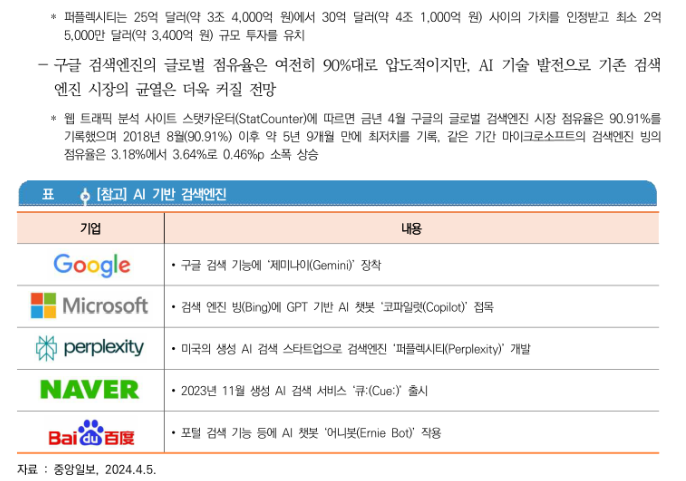The height and width of the screenshot is (481, 686).
Task: Click the line '엔진 시장의 균열은 더욱 커질 전망'
Action: 165,89
